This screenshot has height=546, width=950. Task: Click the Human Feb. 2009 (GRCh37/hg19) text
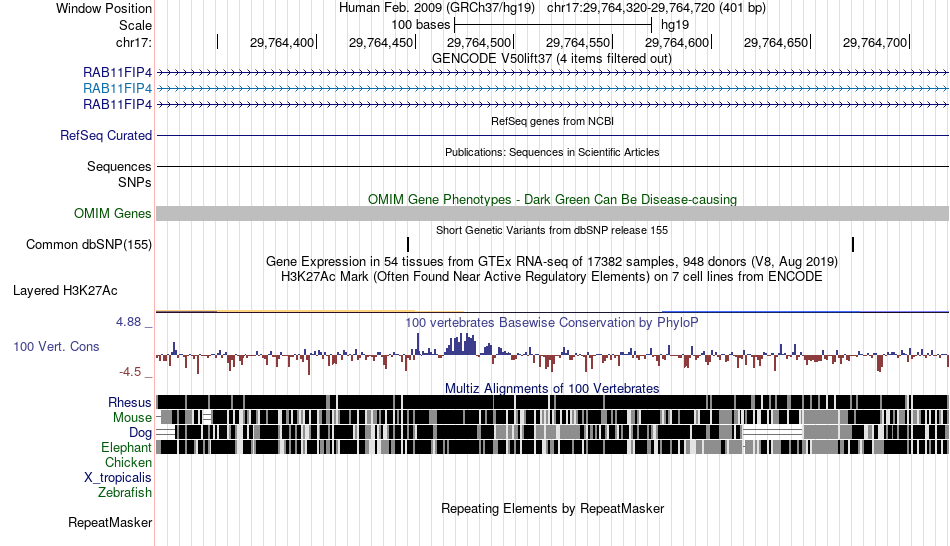(x=437, y=8)
